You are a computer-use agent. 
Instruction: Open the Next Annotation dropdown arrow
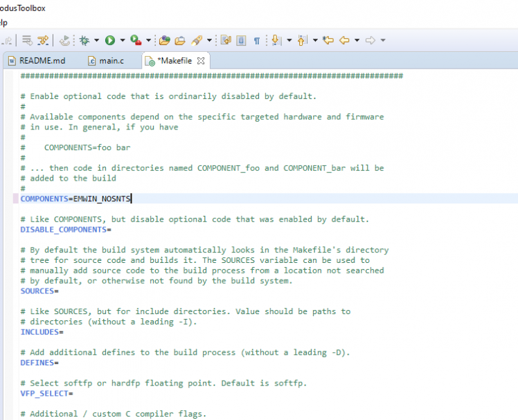[x=289, y=40]
